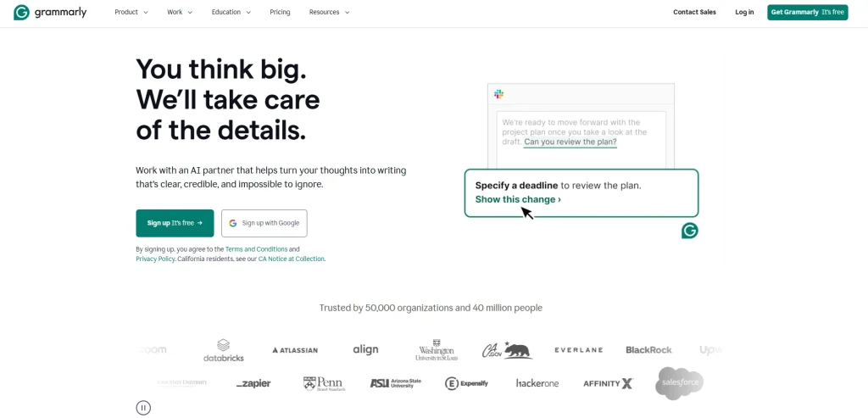Click the message text box in Slack demo
The height and width of the screenshot is (418, 868).
tap(581, 140)
